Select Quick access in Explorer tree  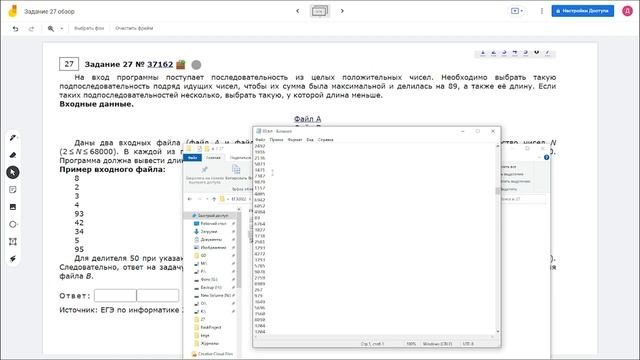tap(210, 216)
